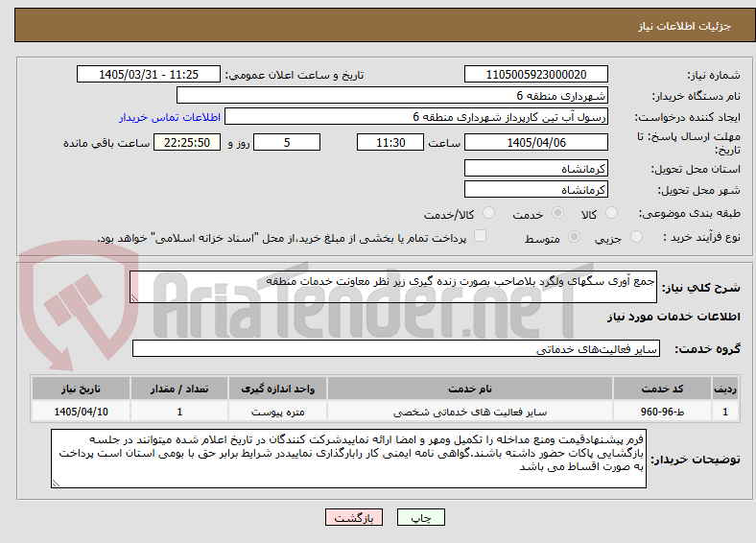Click the ردیف column header
Image resolution: width=756 pixels, height=543 pixels.
click(x=725, y=389)
